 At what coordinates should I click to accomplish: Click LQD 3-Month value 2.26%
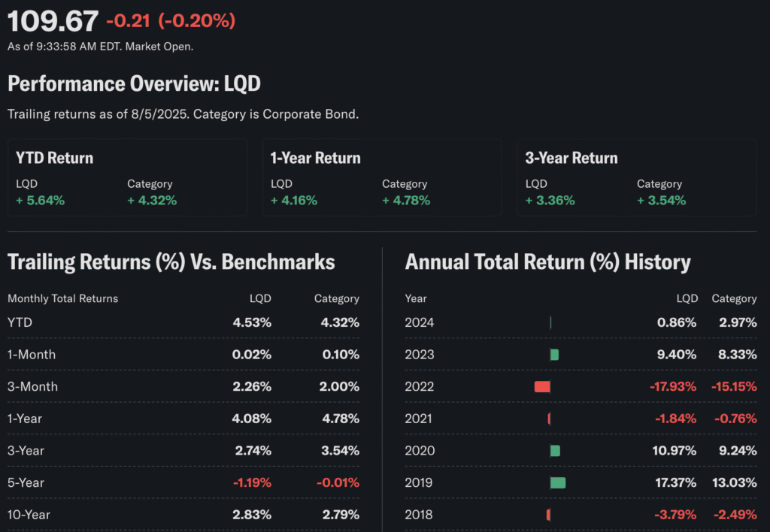[252, 387]
